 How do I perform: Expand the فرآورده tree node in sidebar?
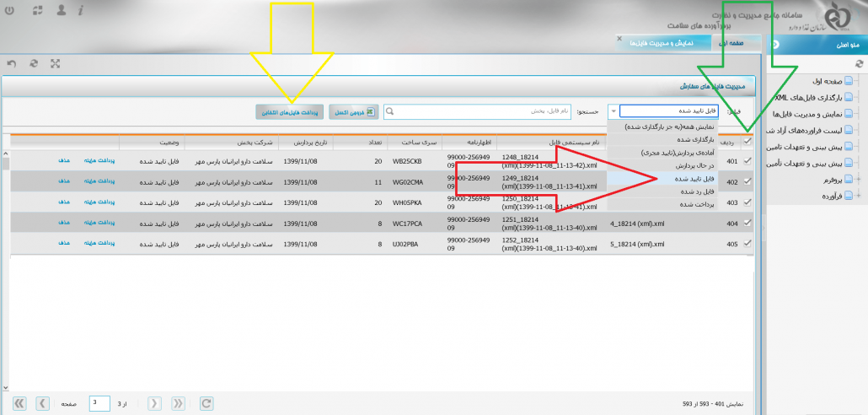coord(859,195)
